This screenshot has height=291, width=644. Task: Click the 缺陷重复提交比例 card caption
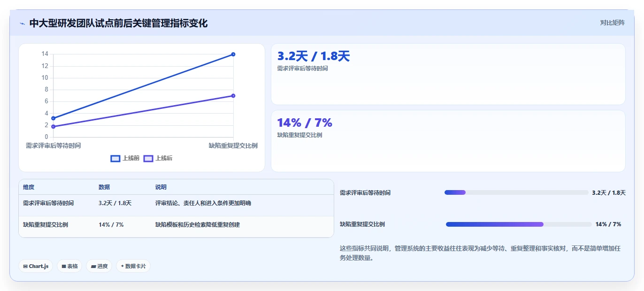pos(299,135)
